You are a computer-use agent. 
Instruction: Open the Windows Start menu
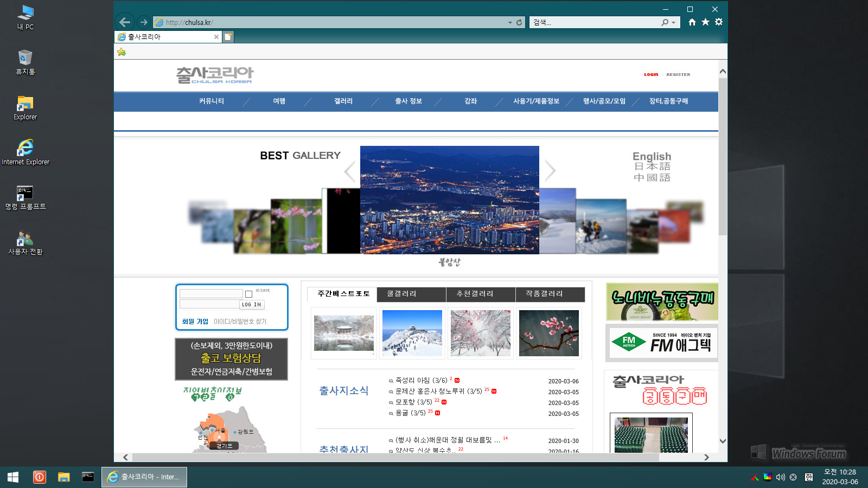pyautogui.click(x=13, y=477)
